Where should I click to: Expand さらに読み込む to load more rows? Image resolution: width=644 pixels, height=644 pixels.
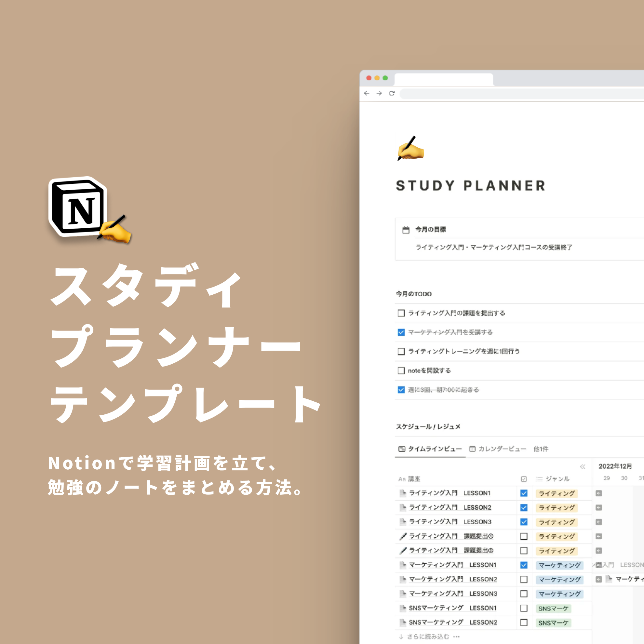pos(428,637)
